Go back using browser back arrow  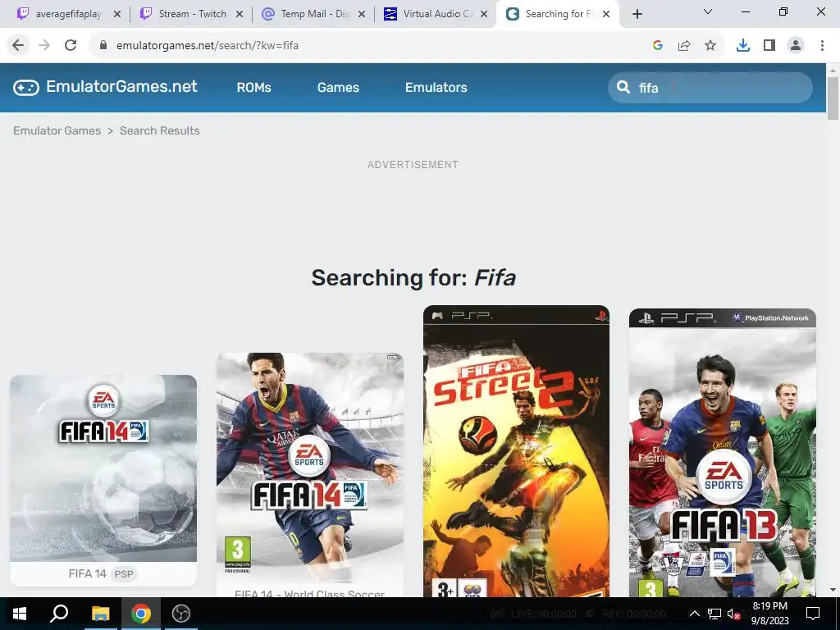click(x=18, y=46)
